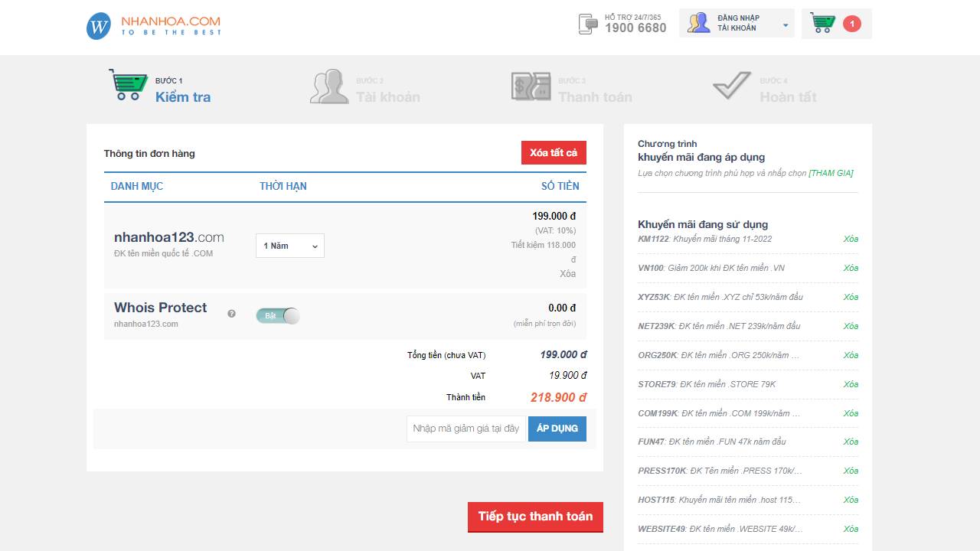Click Đăng nhập tài khoản
The height and width of the screenshot is (551, 980).
click(x=737, y=23)
